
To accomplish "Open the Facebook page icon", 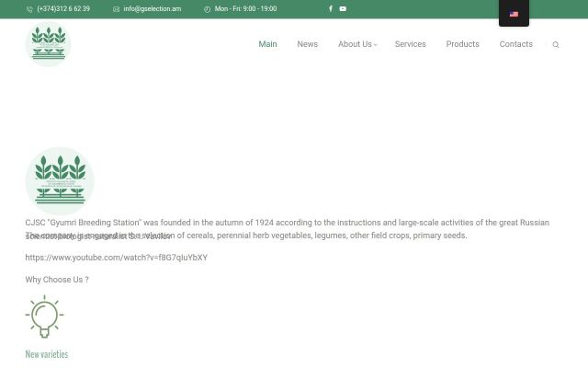I will pos(331,8).
